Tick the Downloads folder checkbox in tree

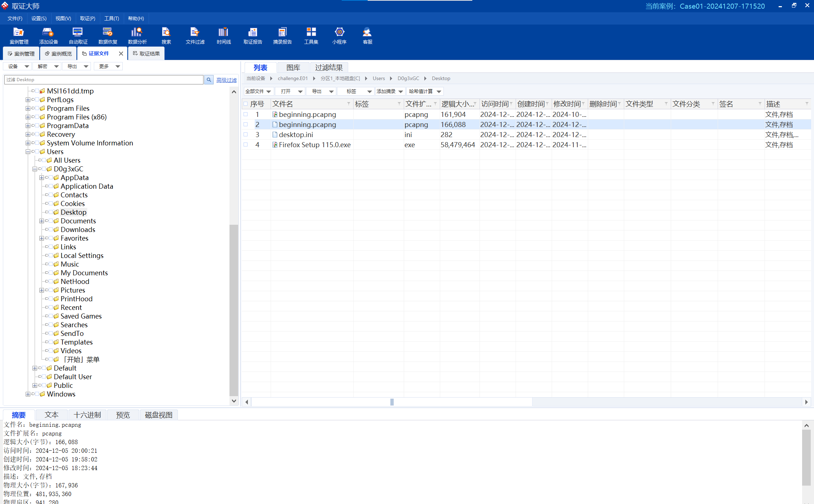(x=51, y=229)
